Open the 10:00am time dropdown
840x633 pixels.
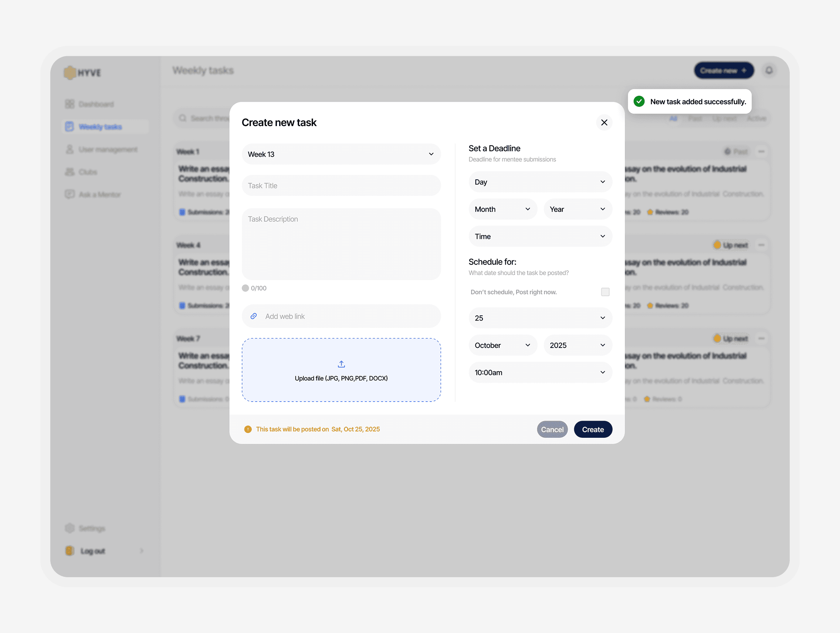pyautogui.click(x=540, y=372)
